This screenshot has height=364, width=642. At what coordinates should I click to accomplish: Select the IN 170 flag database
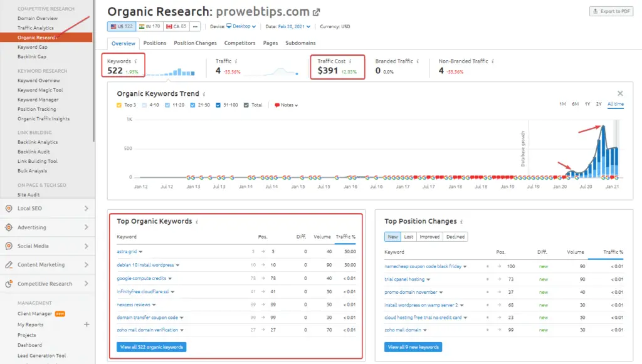click(149, 26)
